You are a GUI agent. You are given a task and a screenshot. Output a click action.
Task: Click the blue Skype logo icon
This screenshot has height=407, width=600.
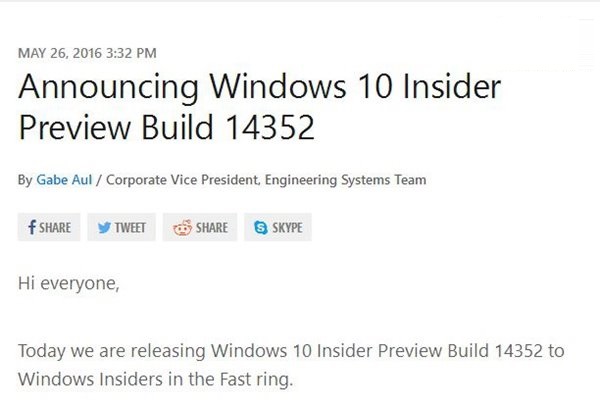pos(261,228)
